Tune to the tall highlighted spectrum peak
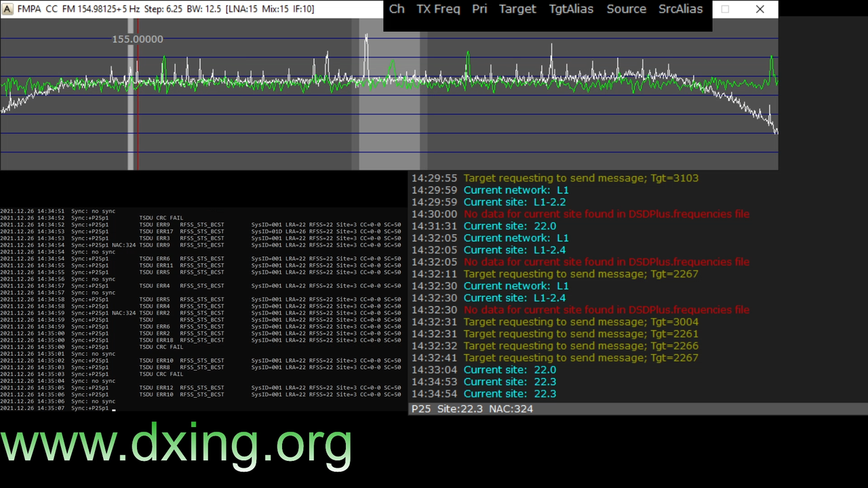 tap(366, 54)
